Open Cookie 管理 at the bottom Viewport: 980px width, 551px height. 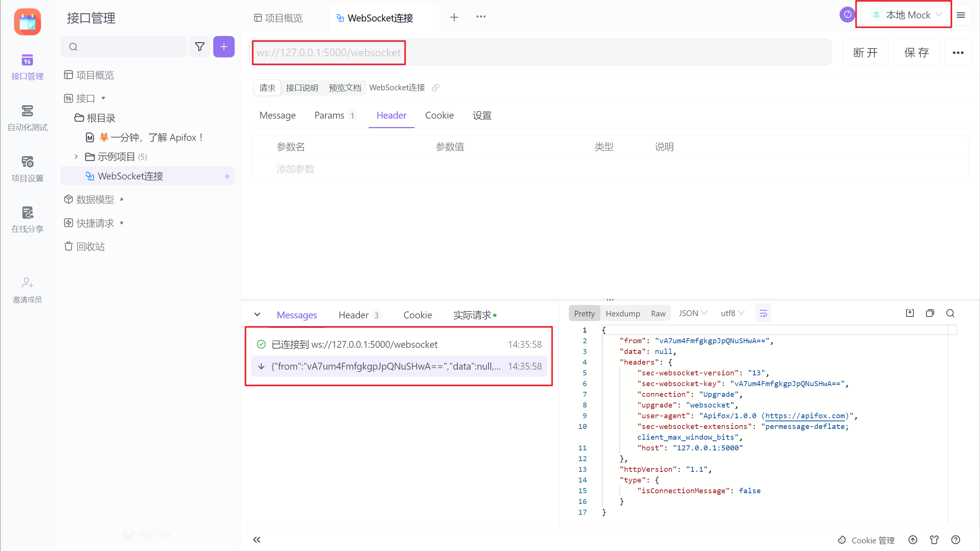point(872,540)
